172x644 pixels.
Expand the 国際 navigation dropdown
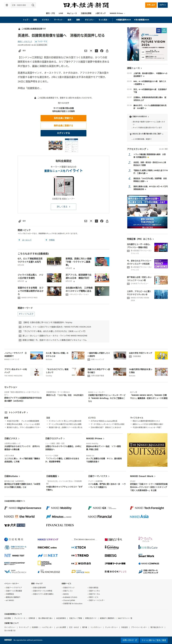(79, 20)
